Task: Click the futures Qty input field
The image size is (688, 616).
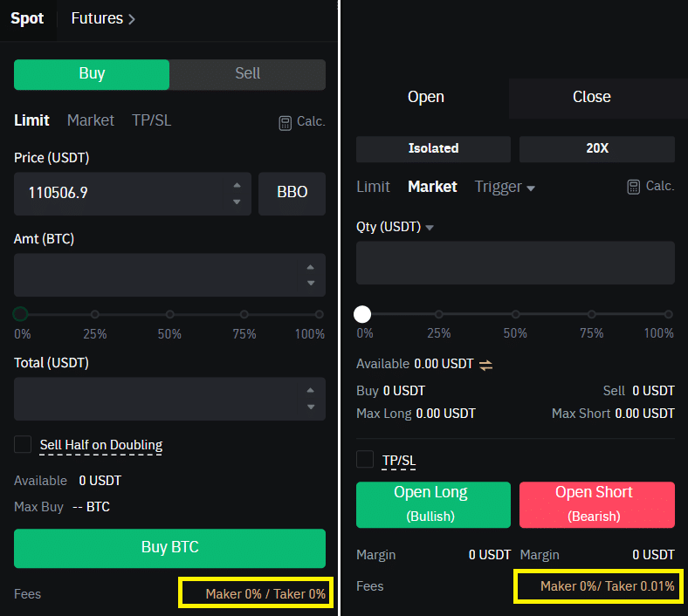Action: coord(515,263)
